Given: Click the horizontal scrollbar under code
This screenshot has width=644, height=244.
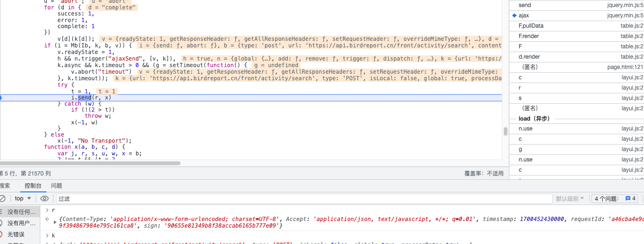Looking at the screenshot, I should tap(89, 163).
